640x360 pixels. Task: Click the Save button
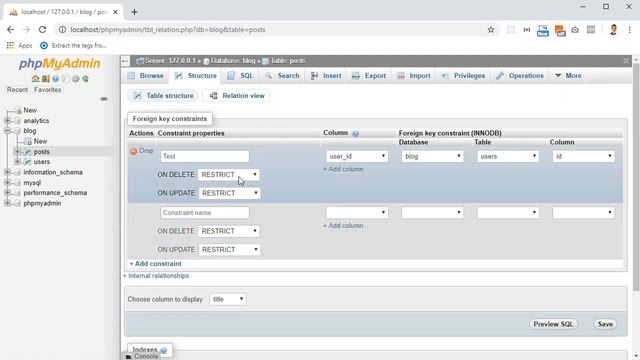[x=605, y=324]
